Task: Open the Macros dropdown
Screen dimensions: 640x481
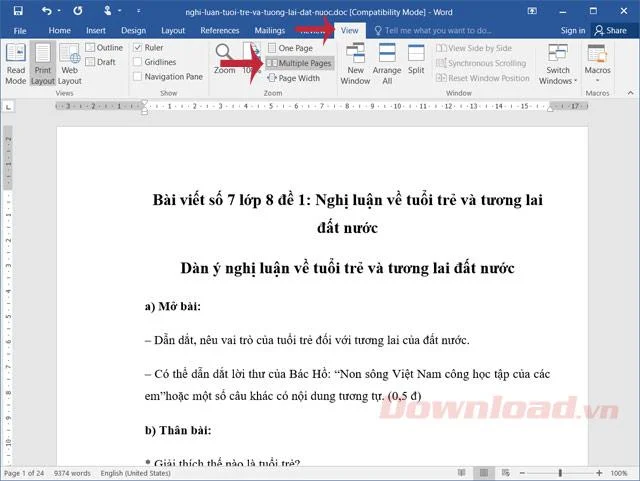Action: point(597,63)
